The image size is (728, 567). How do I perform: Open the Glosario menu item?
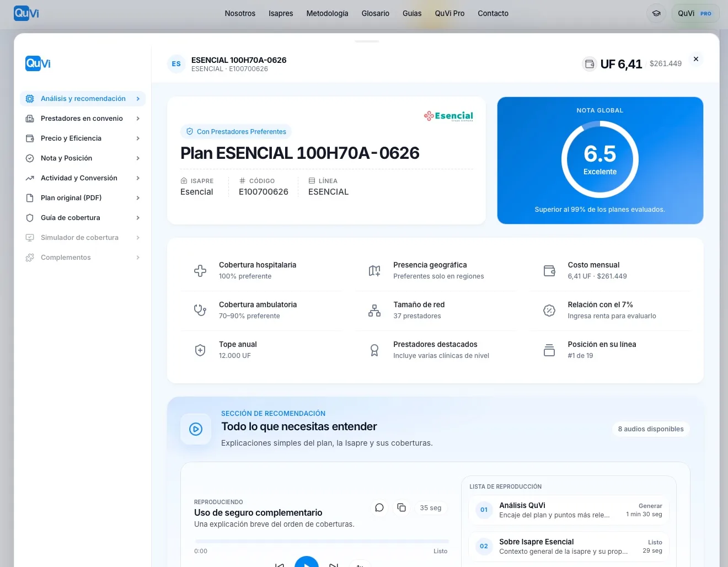pos(376,13)
